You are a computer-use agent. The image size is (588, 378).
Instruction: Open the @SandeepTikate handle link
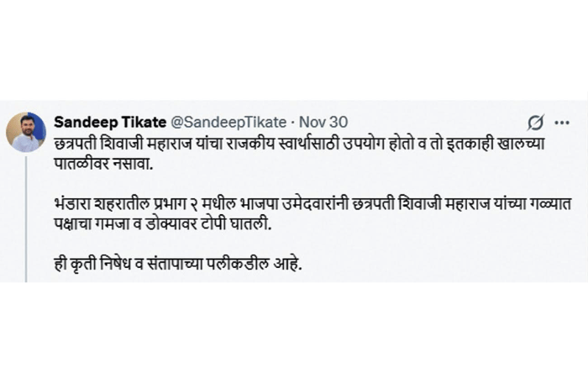(228, 122)
